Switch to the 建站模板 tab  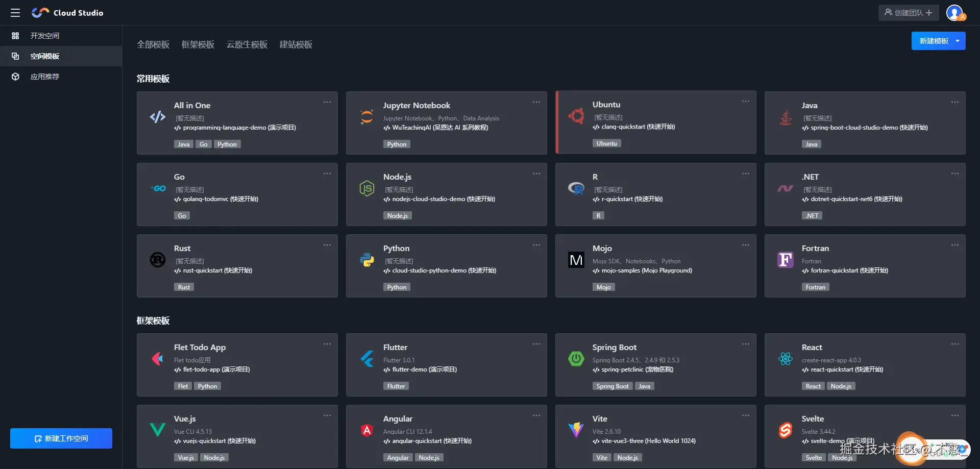(x=296, y=44)
